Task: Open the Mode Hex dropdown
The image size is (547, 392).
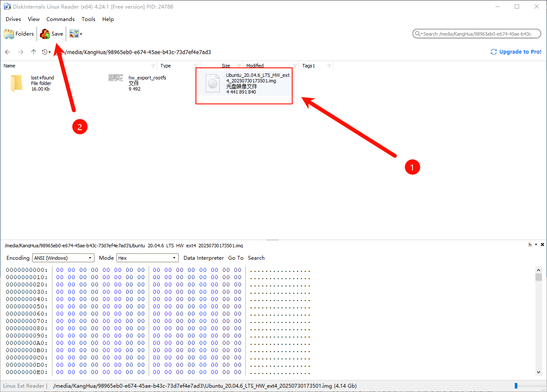Action: tap(147, 258)
